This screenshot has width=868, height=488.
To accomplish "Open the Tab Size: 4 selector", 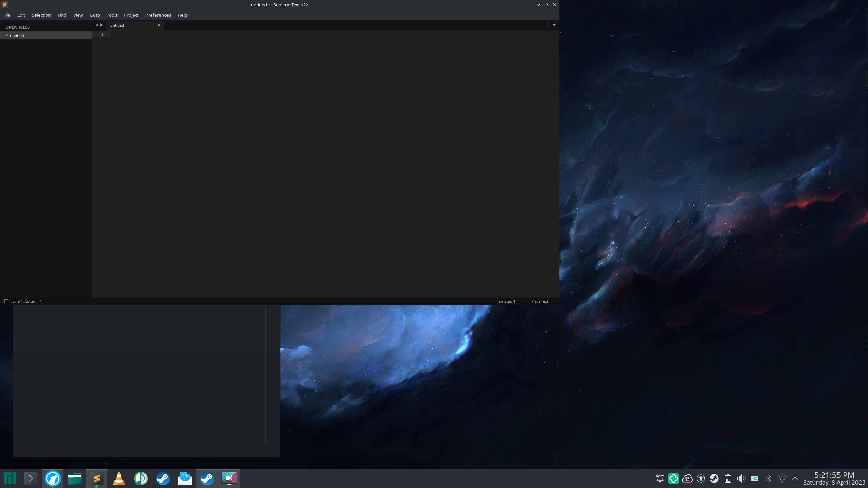I will click(506, 301).
